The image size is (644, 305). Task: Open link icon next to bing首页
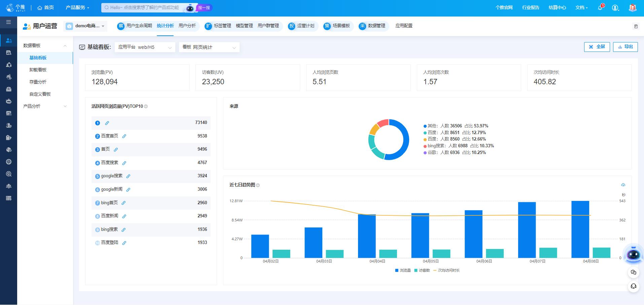pyautogui.click(x=123, y=203)
